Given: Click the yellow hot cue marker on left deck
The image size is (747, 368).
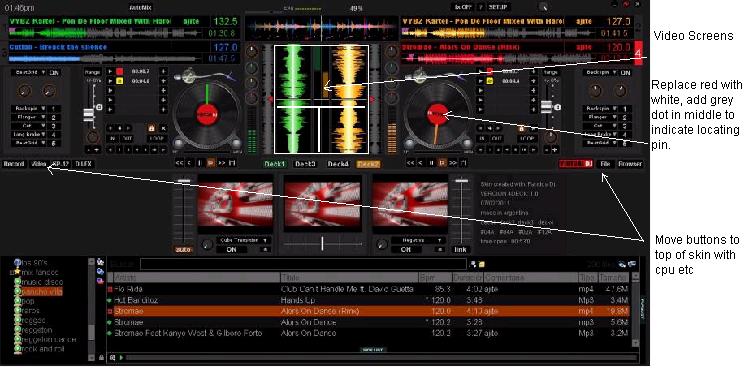Looking at the screenshot, I should coord(120,81).
